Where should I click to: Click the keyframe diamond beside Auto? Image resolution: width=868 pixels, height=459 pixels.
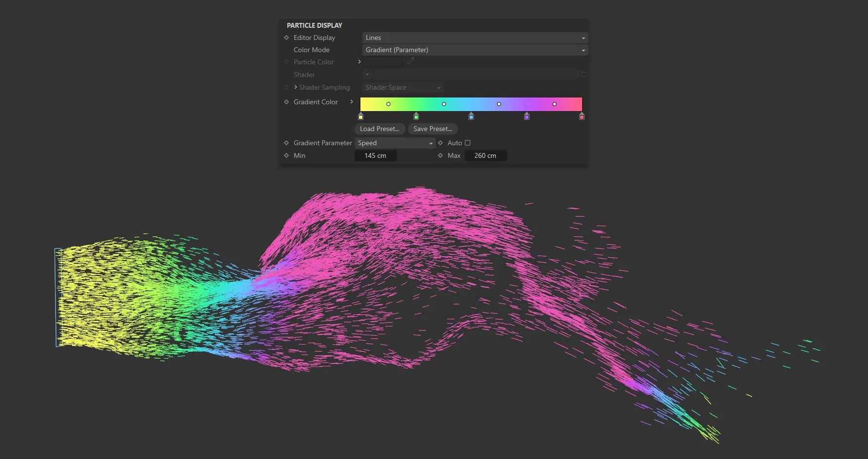440,142
